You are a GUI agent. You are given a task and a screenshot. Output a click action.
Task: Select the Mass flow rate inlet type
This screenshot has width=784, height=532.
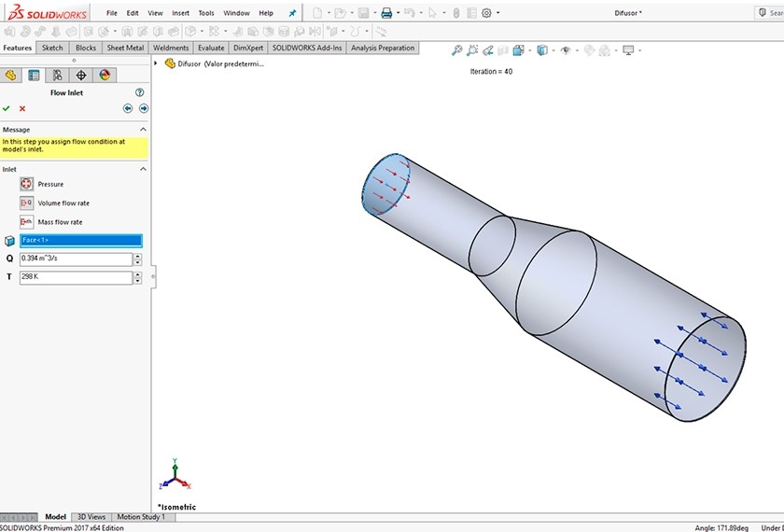pyautogui.click(x=27, y=222)
